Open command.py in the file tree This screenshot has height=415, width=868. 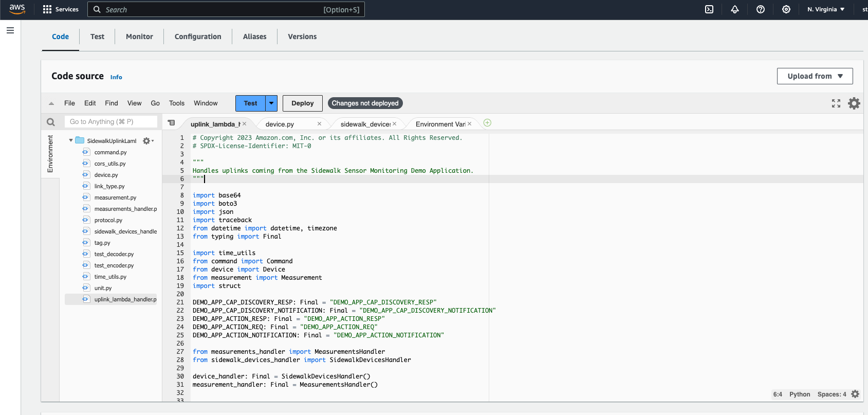tap(110, 152)
